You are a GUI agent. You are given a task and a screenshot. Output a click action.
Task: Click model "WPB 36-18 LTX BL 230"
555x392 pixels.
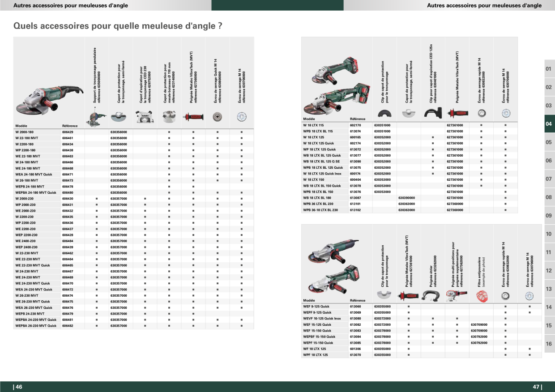click(x=320, y=209)
